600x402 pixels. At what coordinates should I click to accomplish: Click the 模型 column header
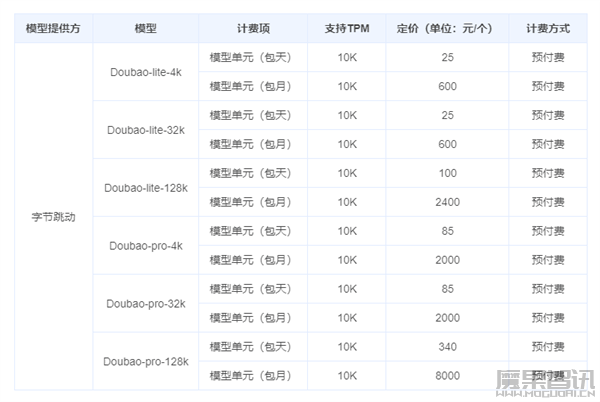[x=146, y=28]
